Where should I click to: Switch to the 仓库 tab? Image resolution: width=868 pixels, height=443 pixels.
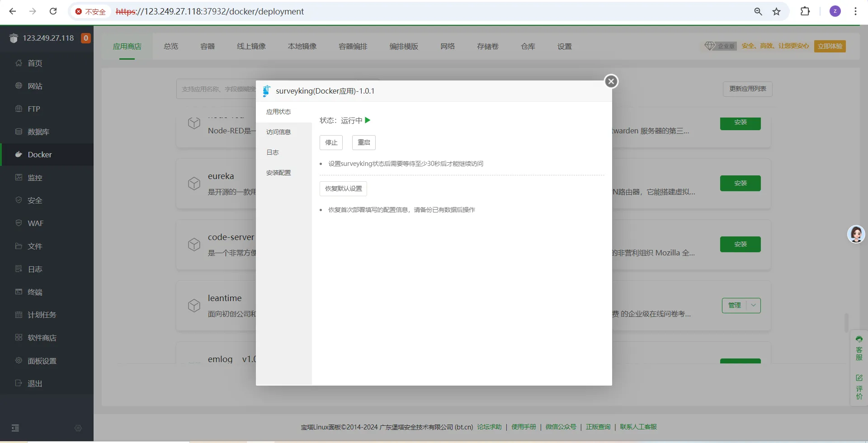[528, 46]
